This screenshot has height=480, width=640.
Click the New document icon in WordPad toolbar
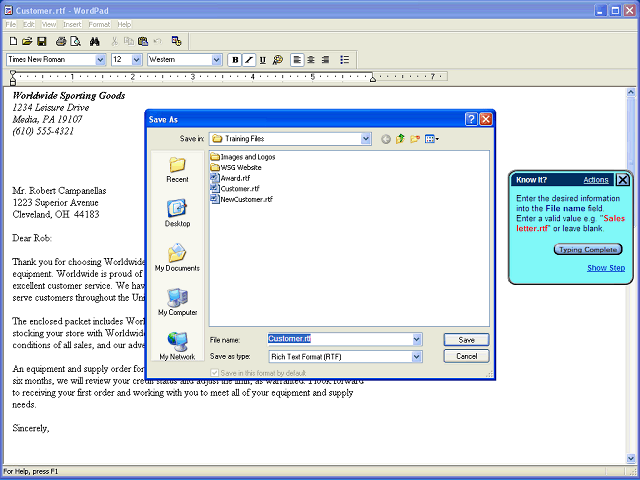[x=13, y=41]
